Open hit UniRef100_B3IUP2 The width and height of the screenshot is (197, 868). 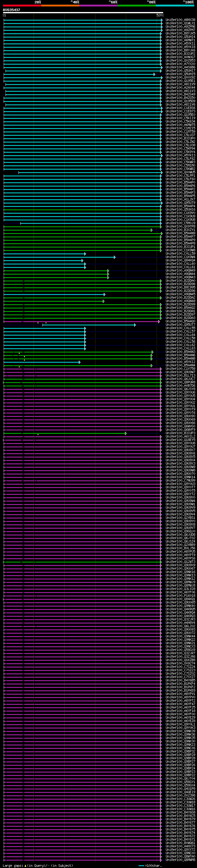[180, 54]
